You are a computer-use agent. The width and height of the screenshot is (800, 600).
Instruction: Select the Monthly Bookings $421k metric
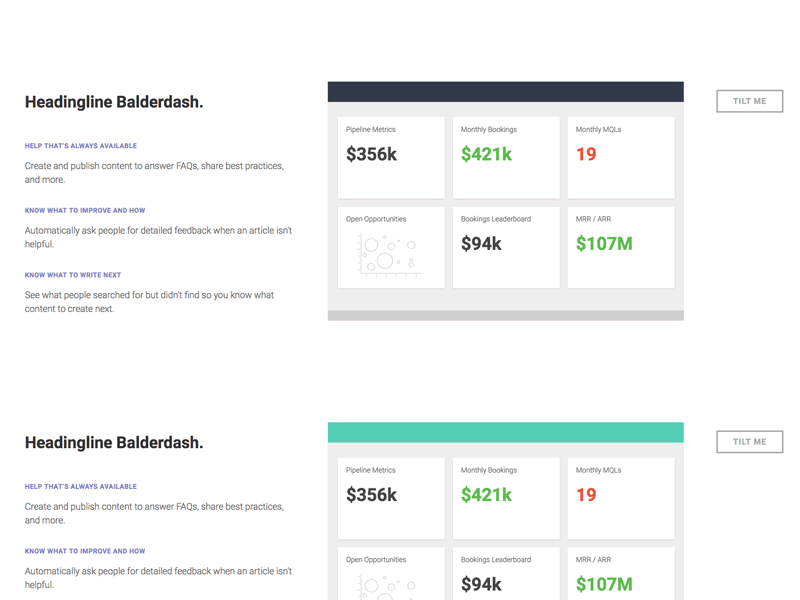[x=505, y=155]
